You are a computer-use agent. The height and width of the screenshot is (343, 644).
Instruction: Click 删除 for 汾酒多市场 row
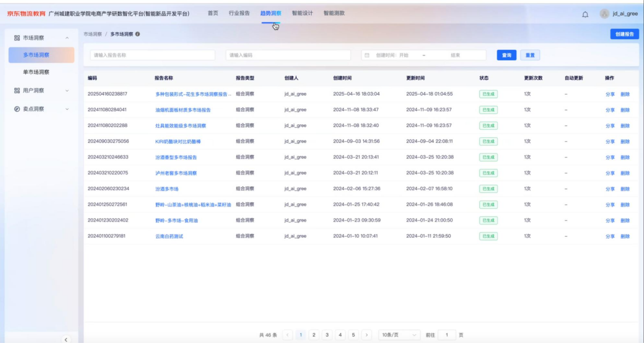pos(625,189)
